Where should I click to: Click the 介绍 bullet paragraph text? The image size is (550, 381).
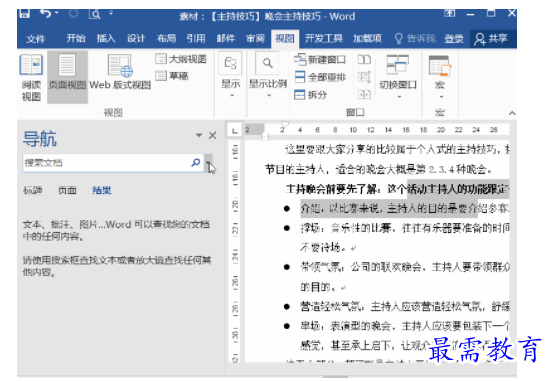(x=405, y=209)
